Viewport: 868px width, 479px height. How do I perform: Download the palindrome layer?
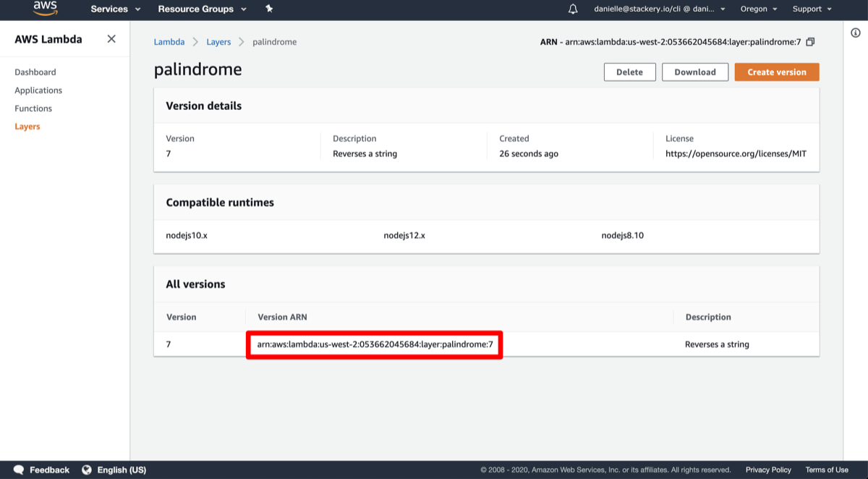695,72
